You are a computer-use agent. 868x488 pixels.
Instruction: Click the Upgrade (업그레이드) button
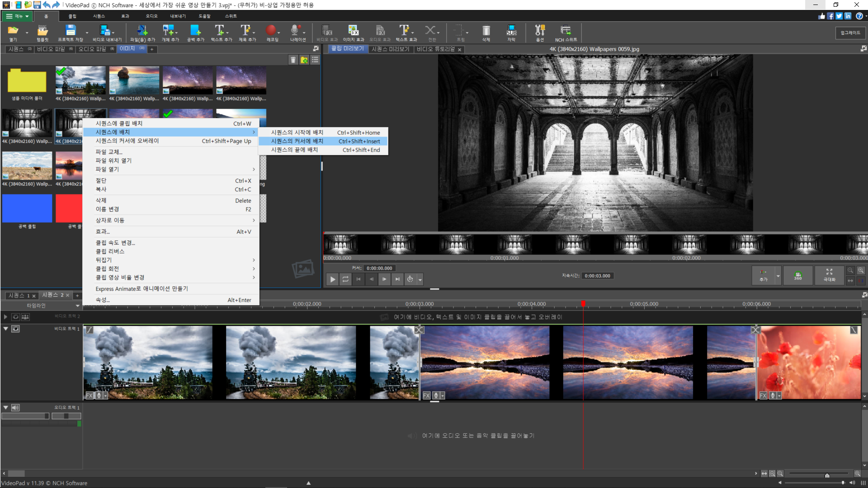(850, 33)
